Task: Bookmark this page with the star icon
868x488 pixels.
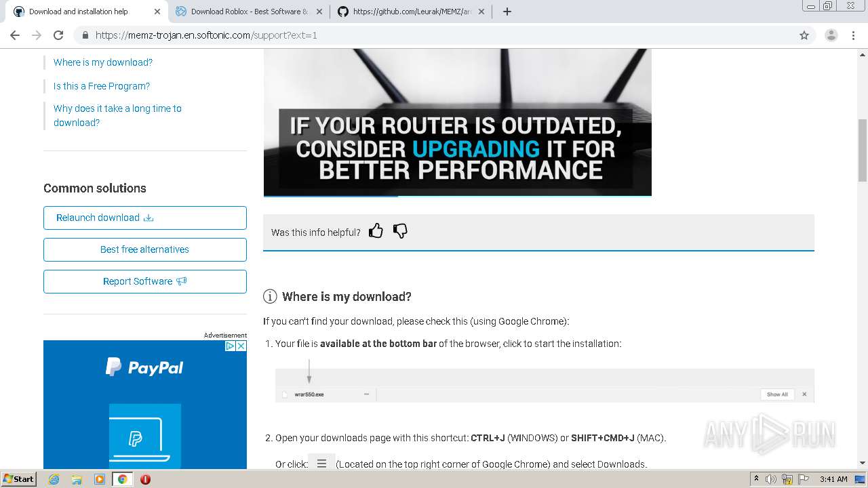Action: point(804,35)
